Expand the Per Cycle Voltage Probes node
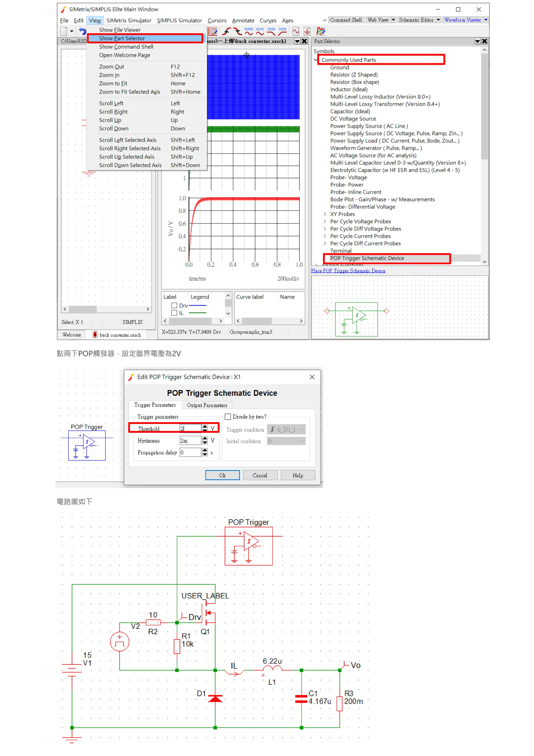534x756 pixels. tap(325, 221)
